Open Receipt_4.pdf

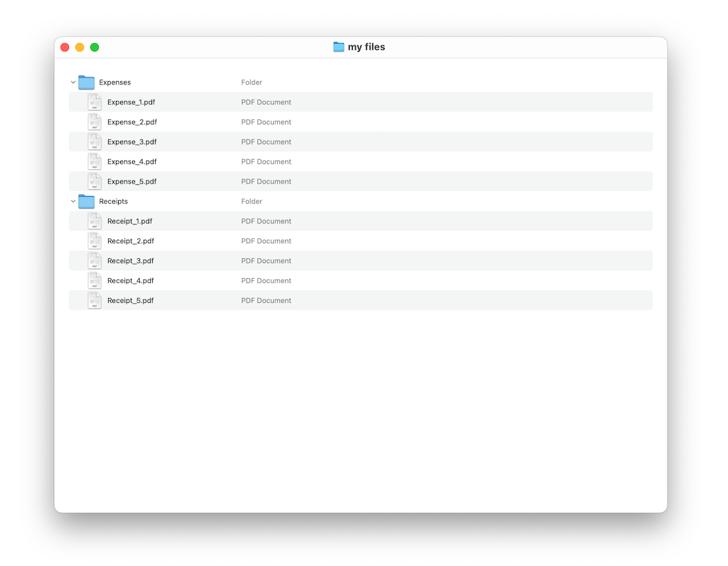click(x=130, y=280)
